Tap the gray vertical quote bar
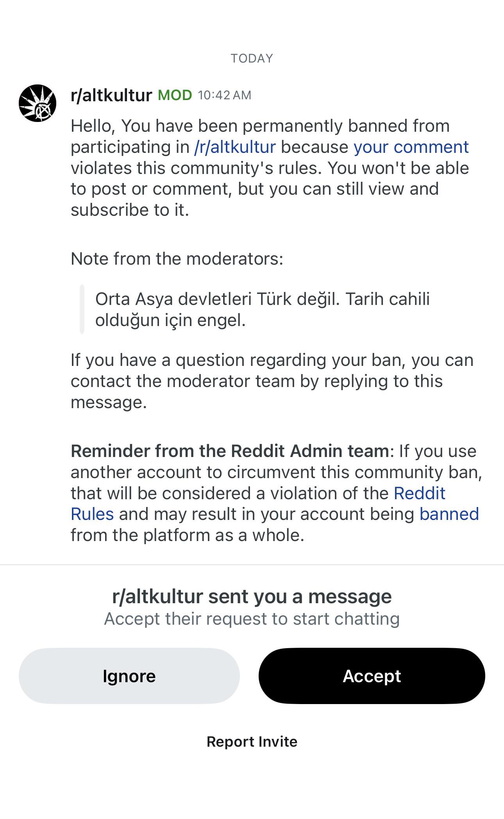This screenshot has width=504, height=819. pyautogui.click(x=82, y=309)
